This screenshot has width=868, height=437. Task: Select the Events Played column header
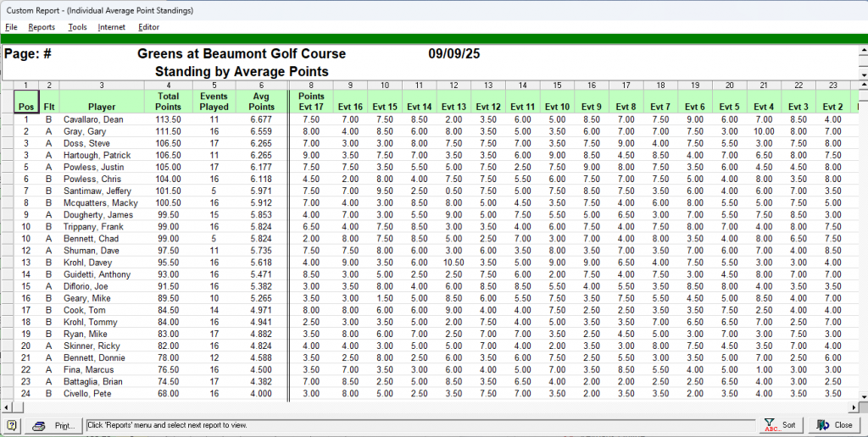click(214, 102)
